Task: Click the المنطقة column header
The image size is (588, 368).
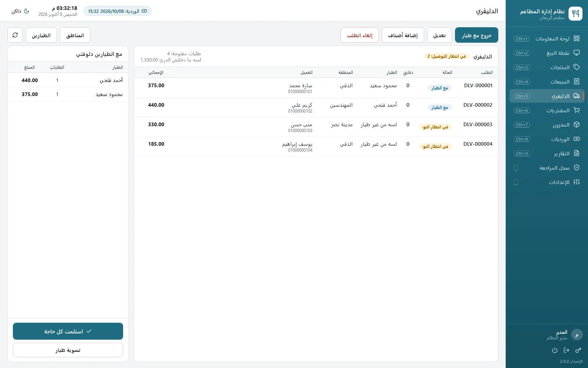Action: [x=346, y=72]
